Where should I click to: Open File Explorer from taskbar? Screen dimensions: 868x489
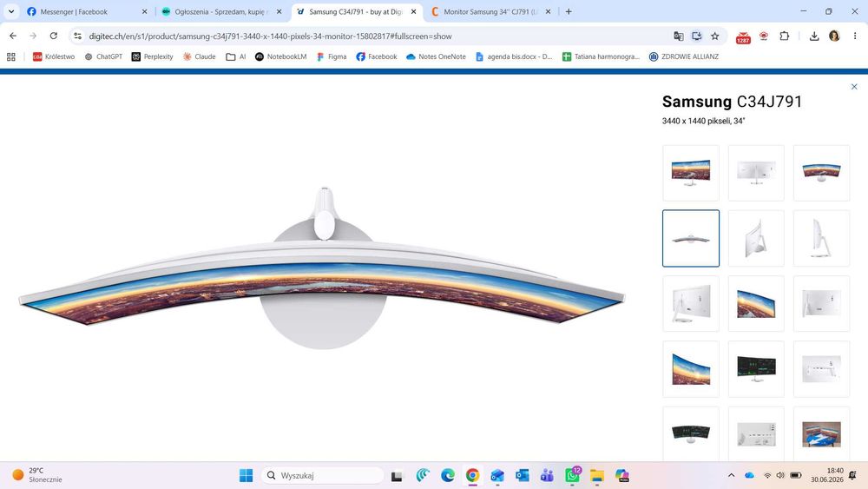pyautogui.click(x=597, y=475)
